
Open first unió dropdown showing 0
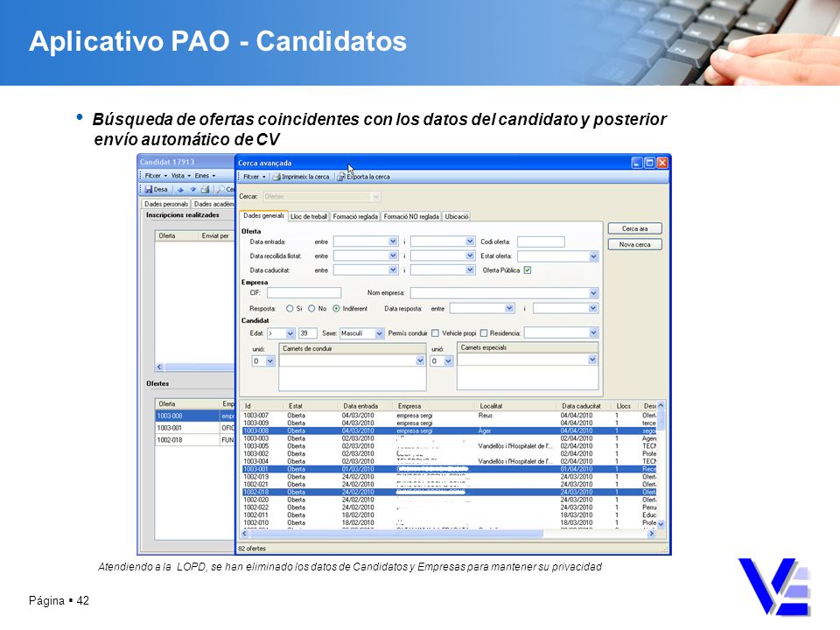pos(270,361)
